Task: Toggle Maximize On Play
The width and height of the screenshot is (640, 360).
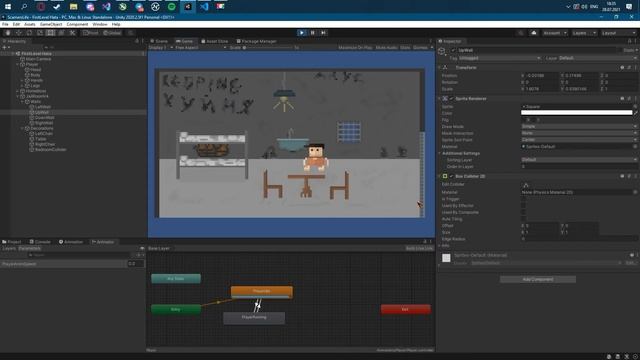Action: pyautogui.click(x=355, y=47)
